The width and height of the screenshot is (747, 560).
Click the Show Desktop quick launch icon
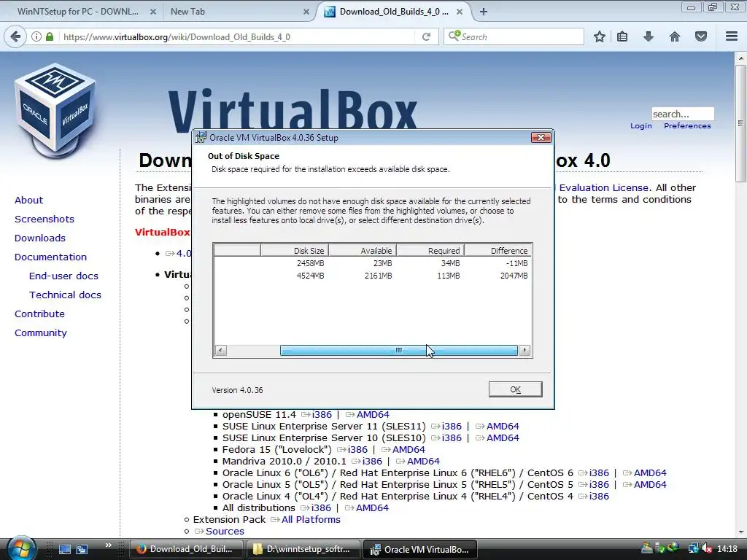pos(65,549)
